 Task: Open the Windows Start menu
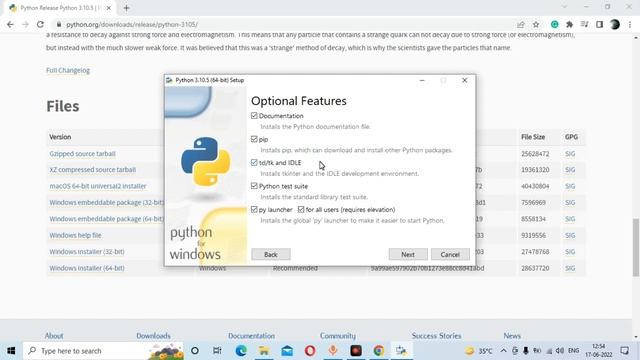point(11,351)
